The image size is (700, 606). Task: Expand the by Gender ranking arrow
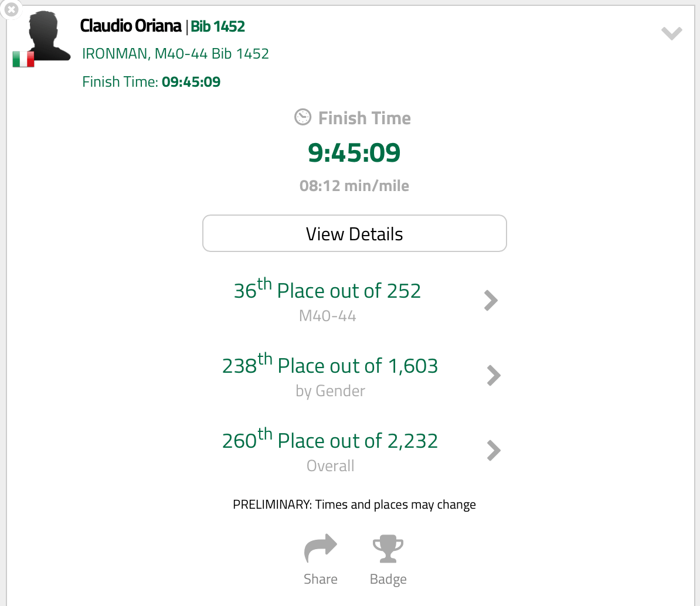coord(494,376)
